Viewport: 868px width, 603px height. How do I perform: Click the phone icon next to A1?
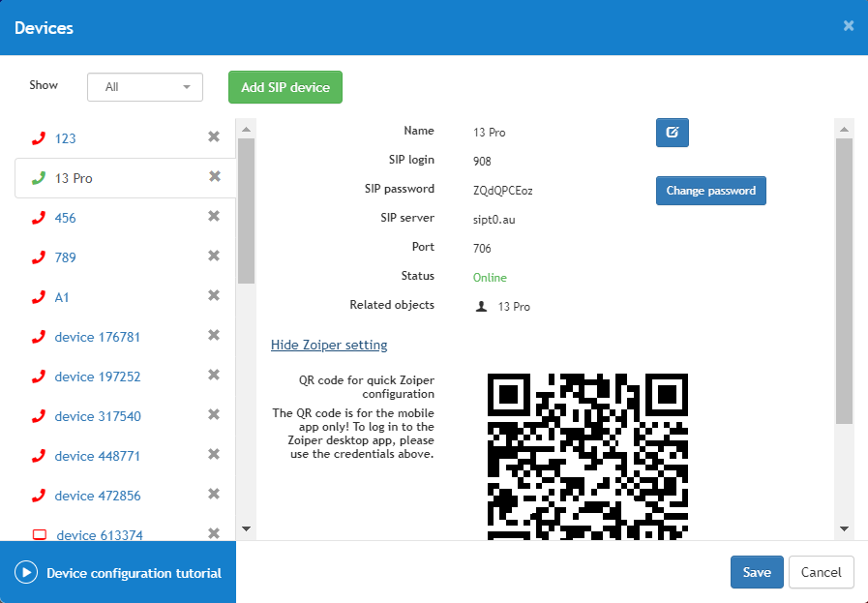pyautogui.click(x=38, y=297)
